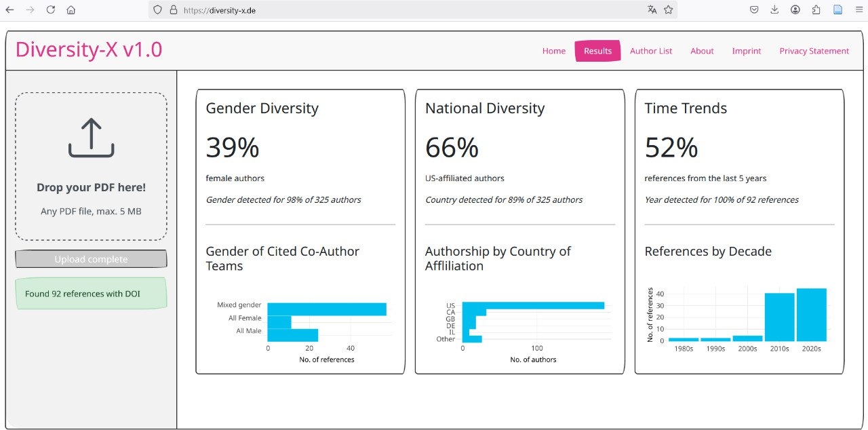Click the URL address bar field
Viewport: 868px width, 430px height.
[x=407, y=10]
